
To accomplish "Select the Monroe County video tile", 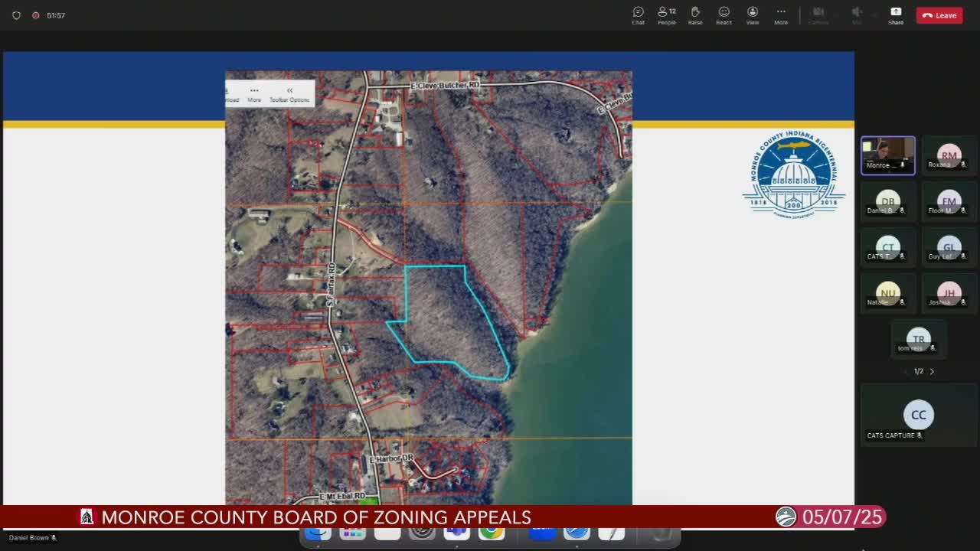I will click(887, 155).
